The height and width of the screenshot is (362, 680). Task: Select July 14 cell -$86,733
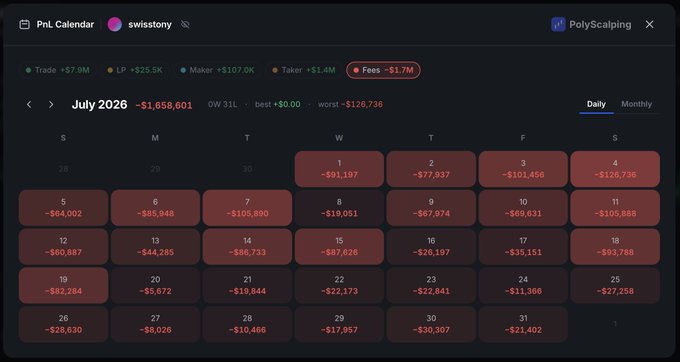(x=247, y=247)
